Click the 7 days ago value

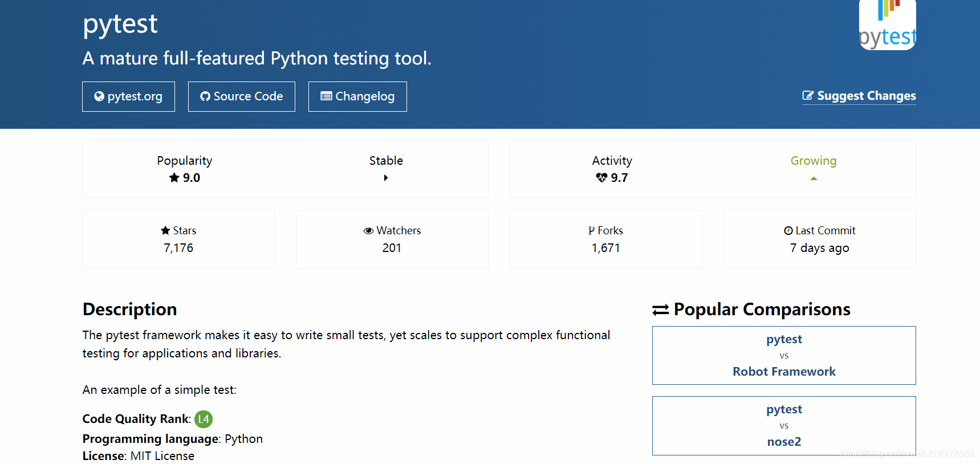pos(819,248)
